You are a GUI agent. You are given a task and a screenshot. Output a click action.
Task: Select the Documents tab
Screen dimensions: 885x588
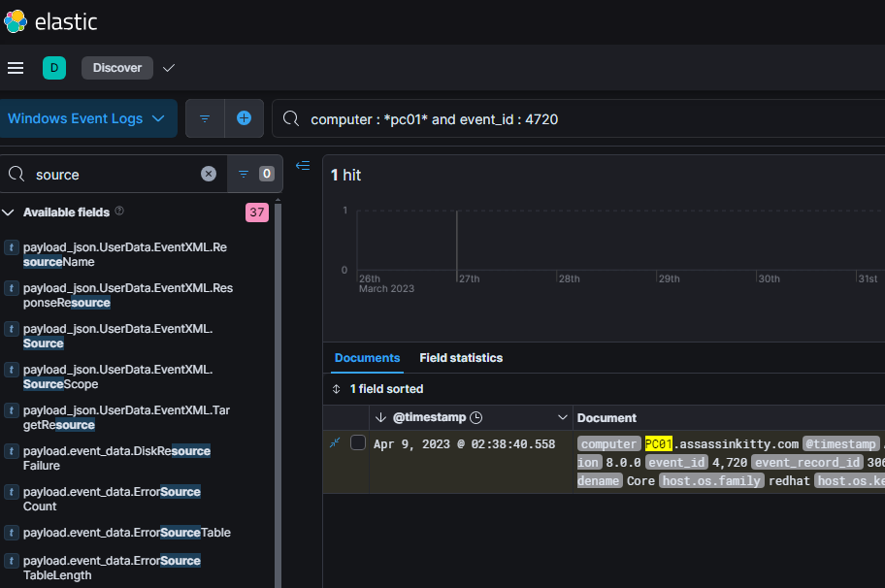367,358
